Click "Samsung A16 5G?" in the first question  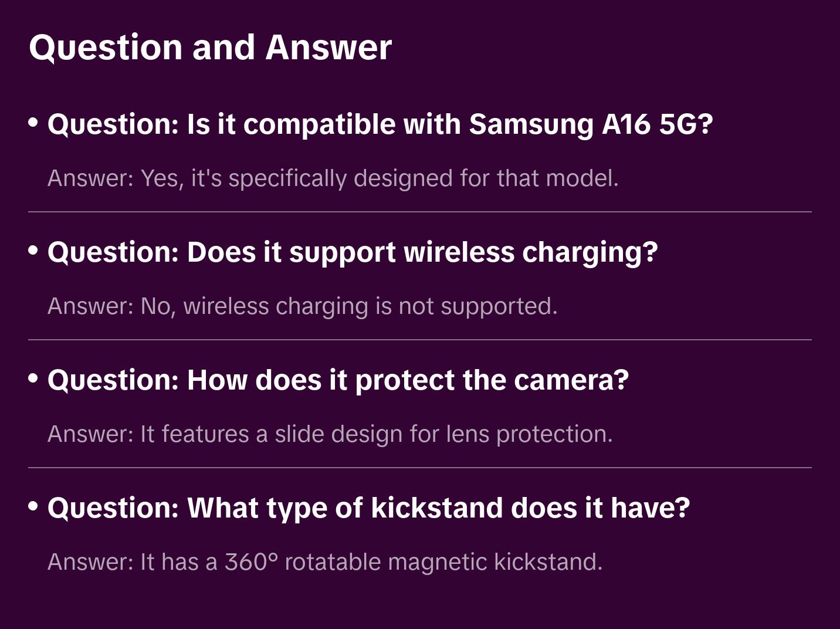pos(591,124)
